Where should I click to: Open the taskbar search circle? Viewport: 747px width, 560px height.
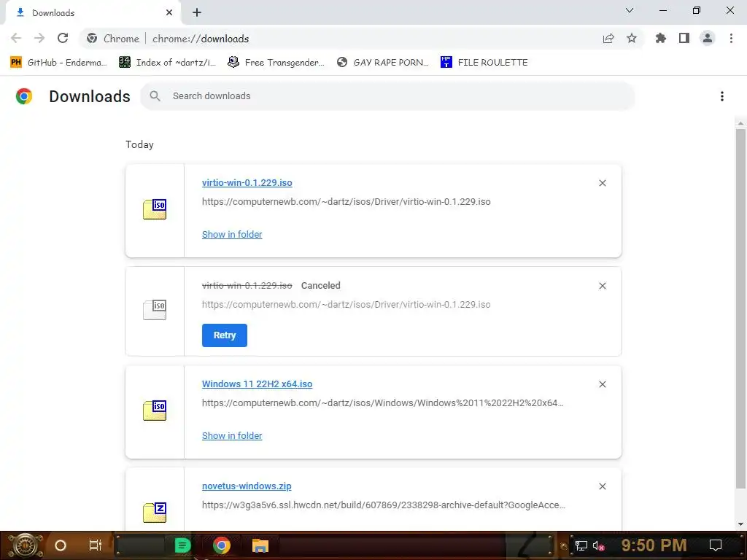[x=61, y=545]
